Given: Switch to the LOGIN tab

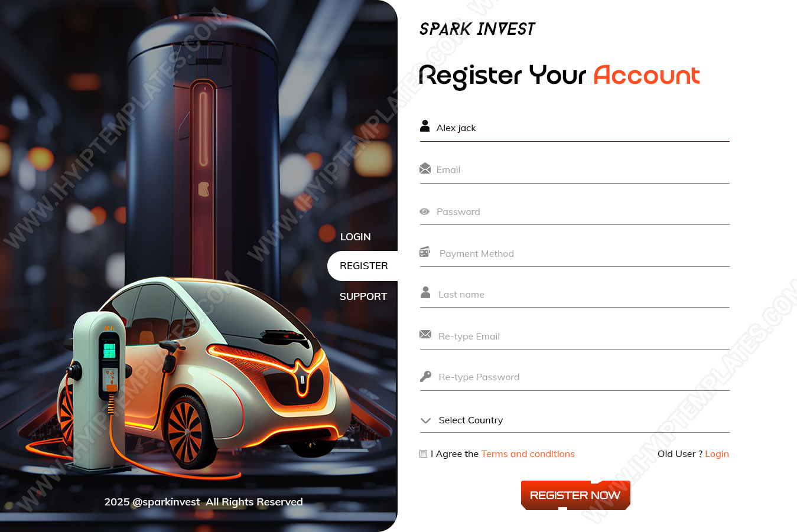Looking at the screenshot, I should point(356,237).
